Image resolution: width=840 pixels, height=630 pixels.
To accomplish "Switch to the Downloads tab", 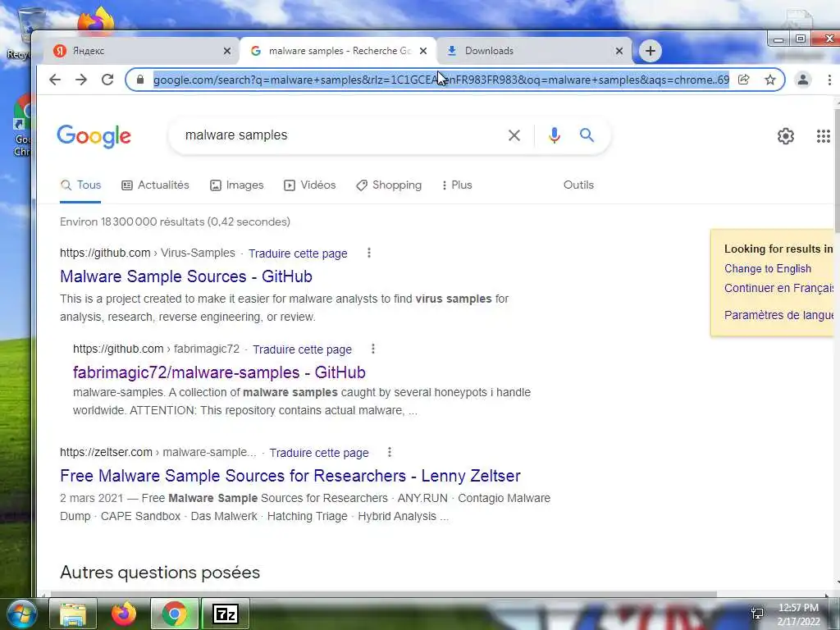I will coord(535,51).
